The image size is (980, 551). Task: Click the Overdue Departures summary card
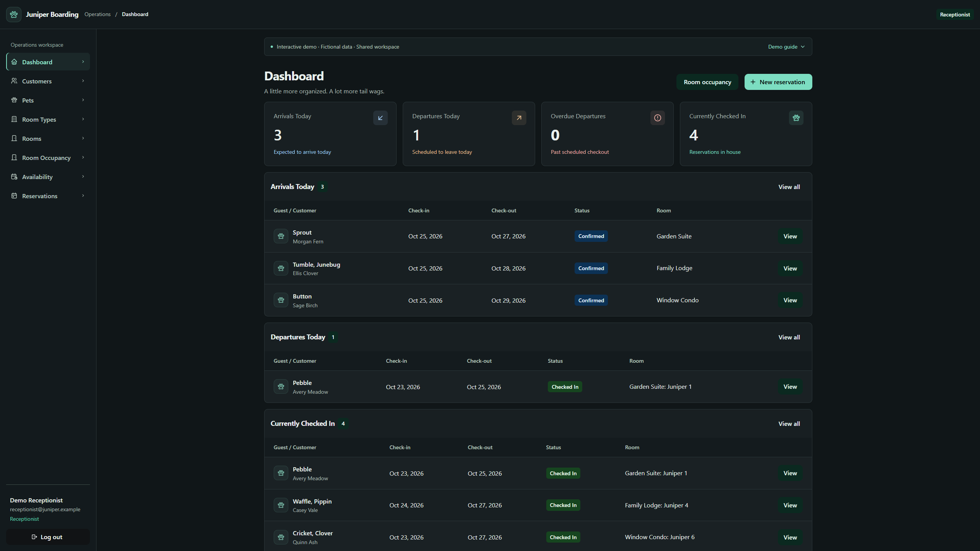click(607, 134)
